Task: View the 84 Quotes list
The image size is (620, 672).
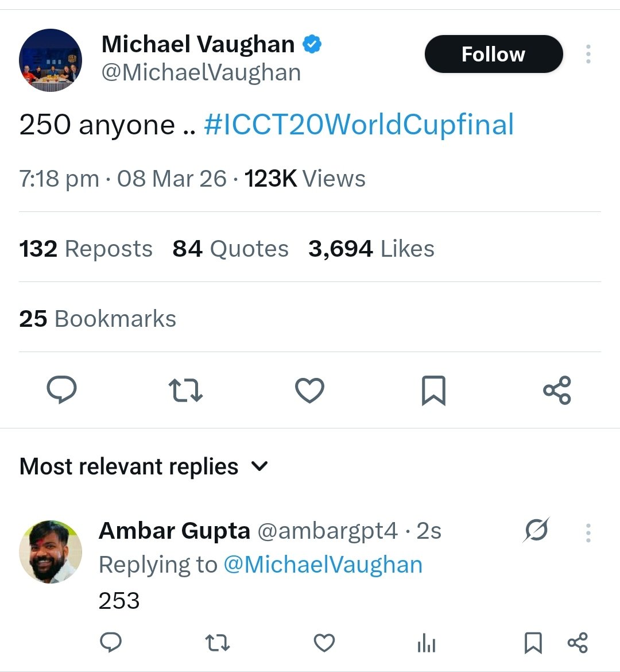Action: point(230,249)
